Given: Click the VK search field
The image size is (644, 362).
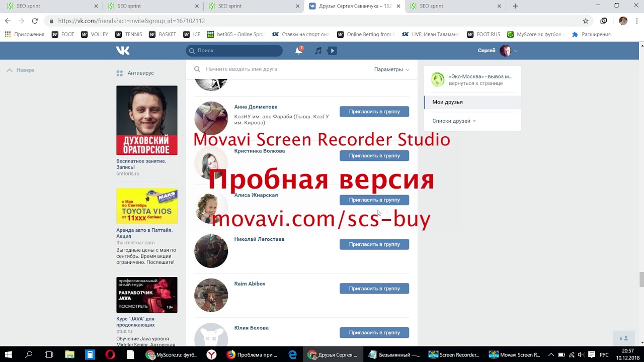Looking at the screenshot, I should (234, 51).
